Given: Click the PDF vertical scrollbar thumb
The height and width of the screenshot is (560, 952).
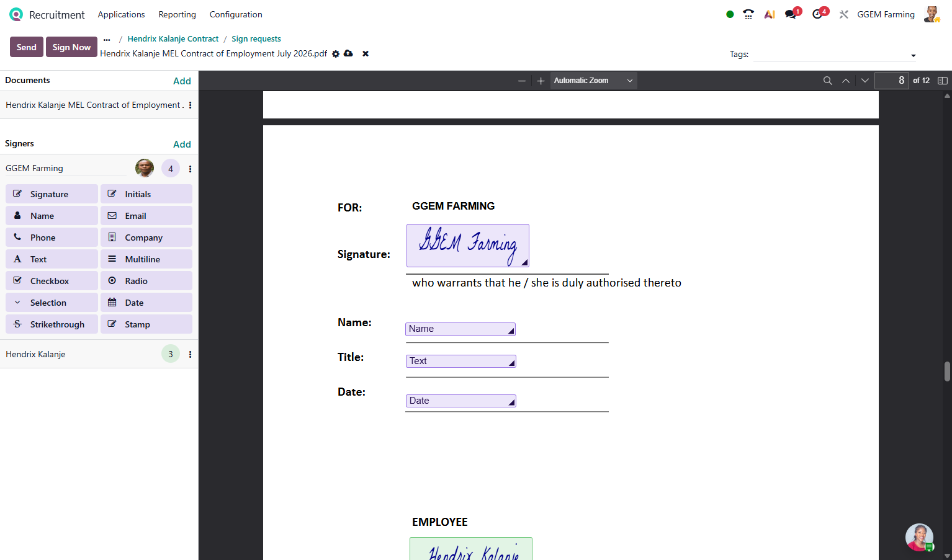Looking at the screenshot, I should tap(947, 371).
